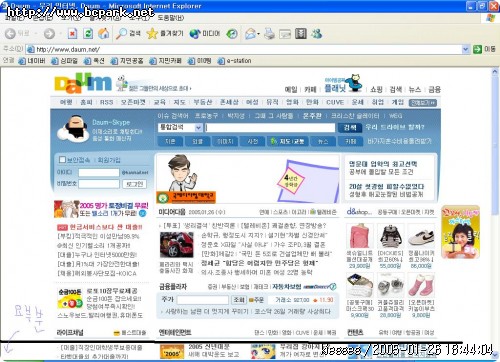Screen dimensions: 500x362
Task: Click the 아이디 ID input field
Action: [99, 172]
